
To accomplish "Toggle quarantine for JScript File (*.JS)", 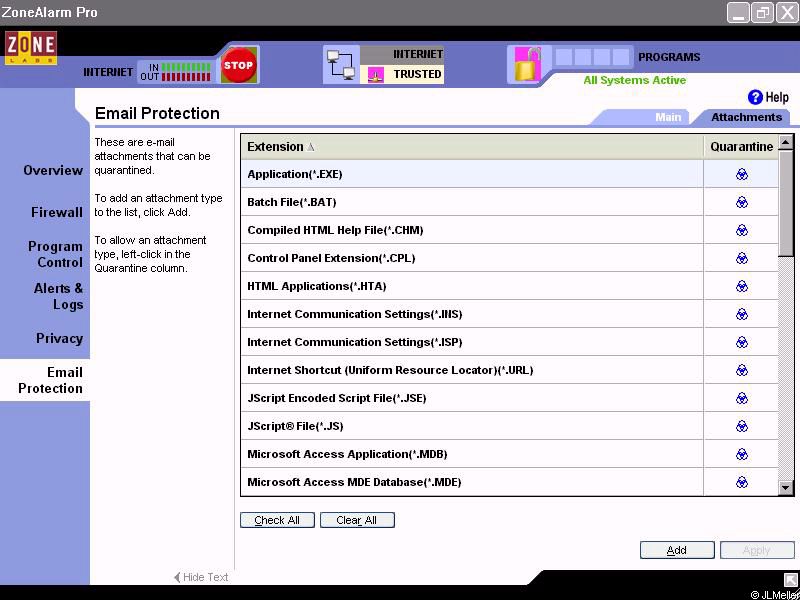I will tap(742, 426).
